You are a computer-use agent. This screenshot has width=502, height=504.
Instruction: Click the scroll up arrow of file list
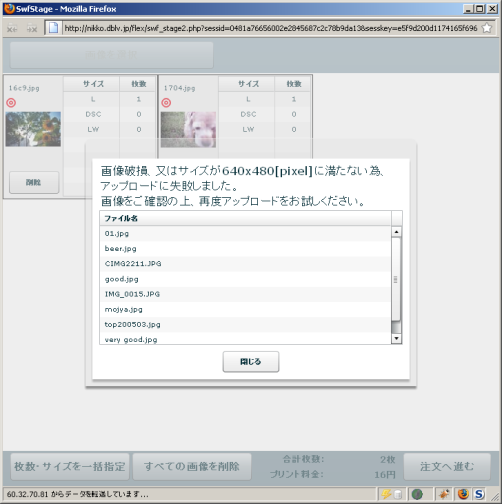coord(396,232)
